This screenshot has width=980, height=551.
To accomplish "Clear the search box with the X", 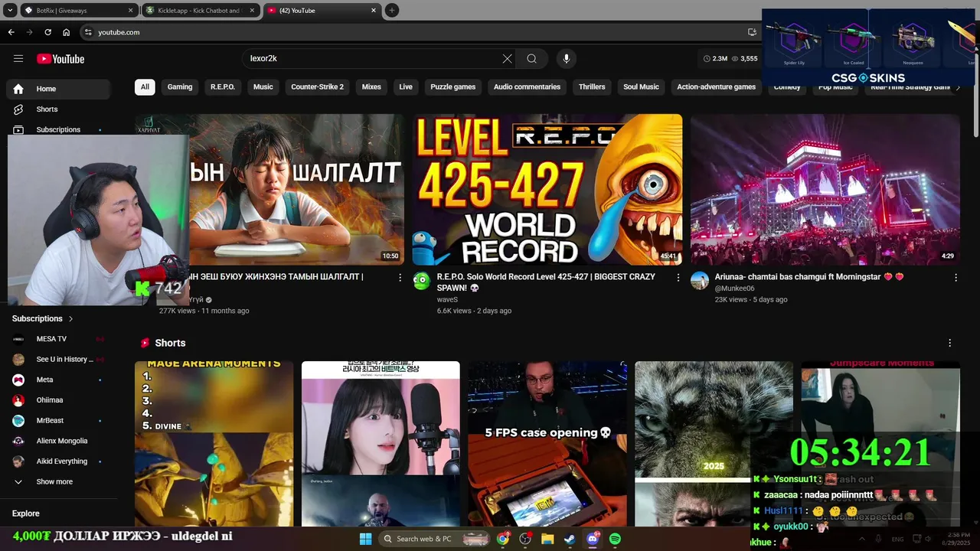I will click(507, 59).
